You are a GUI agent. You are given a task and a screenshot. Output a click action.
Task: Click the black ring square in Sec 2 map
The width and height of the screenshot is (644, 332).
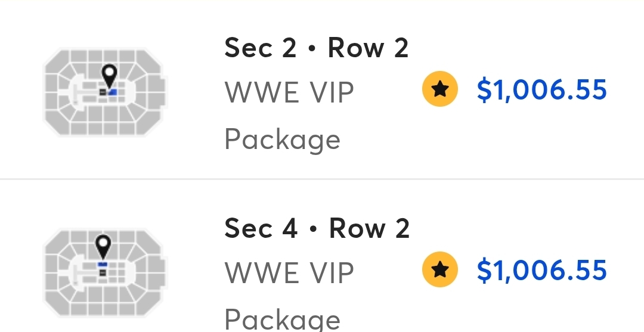coord(103,93)
